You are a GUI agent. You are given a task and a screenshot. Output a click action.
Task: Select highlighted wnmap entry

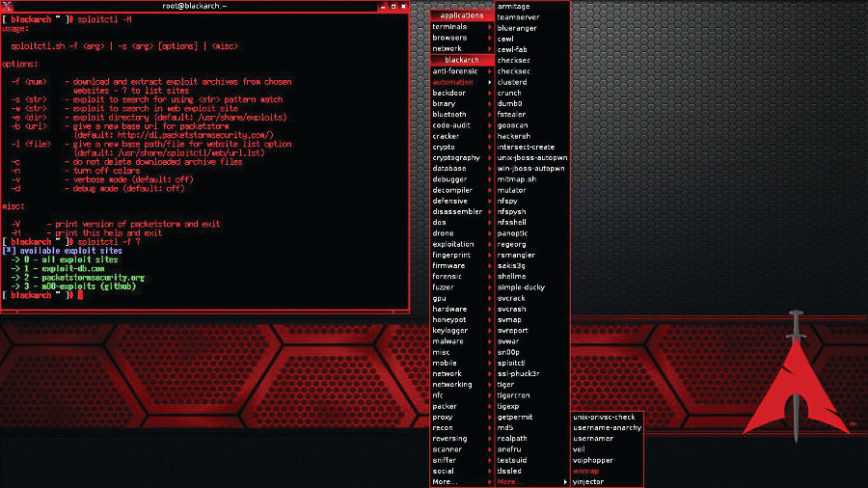pyautogui.click(x=586, y=471)
